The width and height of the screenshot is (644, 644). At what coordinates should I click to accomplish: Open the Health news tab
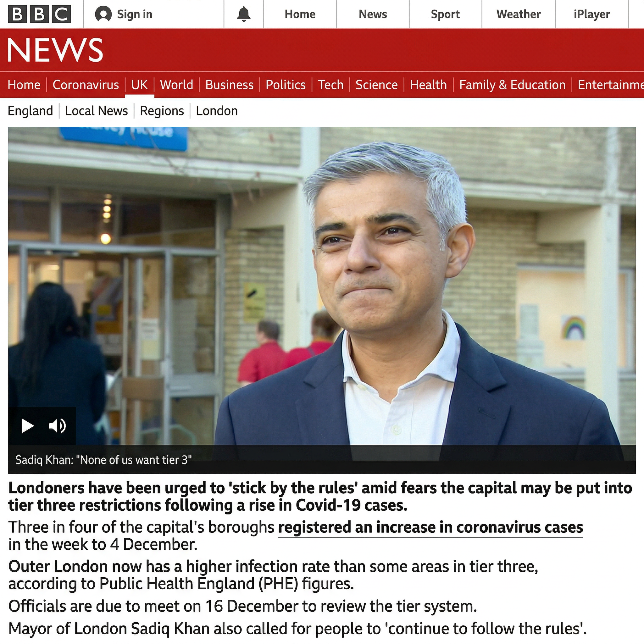pos(428,85)
